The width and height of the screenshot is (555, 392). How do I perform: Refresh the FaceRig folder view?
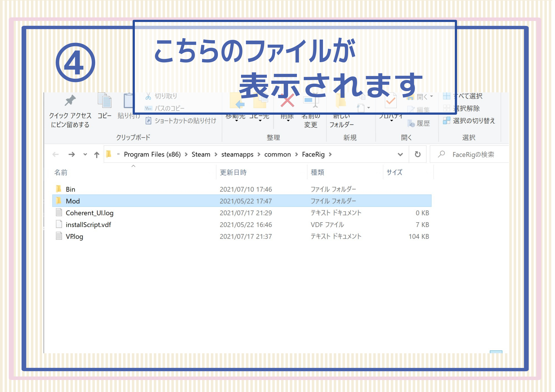coord(418,154)
